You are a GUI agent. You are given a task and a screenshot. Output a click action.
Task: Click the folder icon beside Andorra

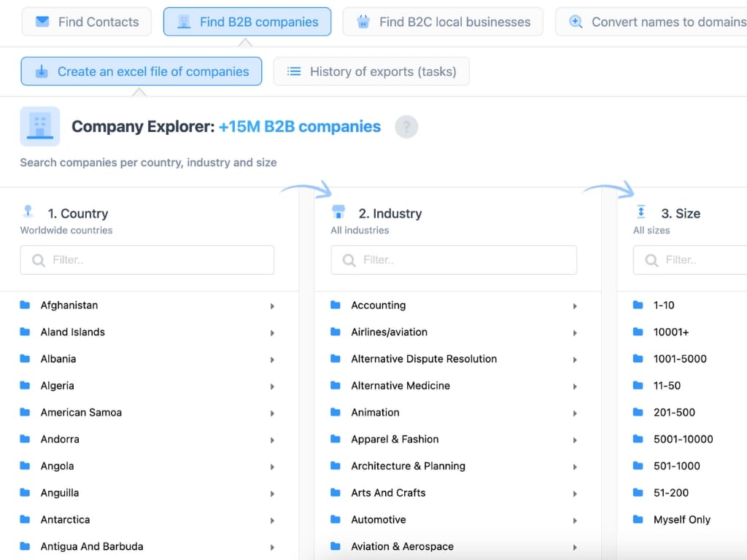click(26, 438)
